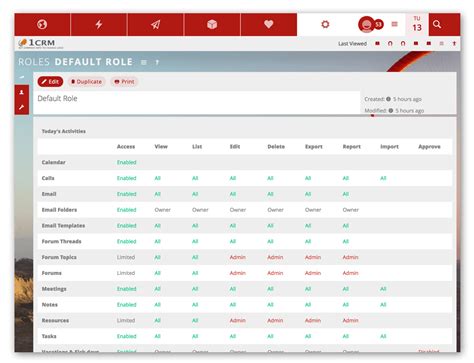Click Limited in the Forums row

tap(126, 273)
